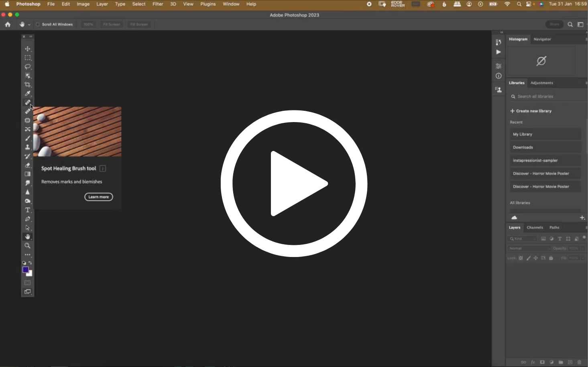Toggle Quick Mask mode button

27,283
